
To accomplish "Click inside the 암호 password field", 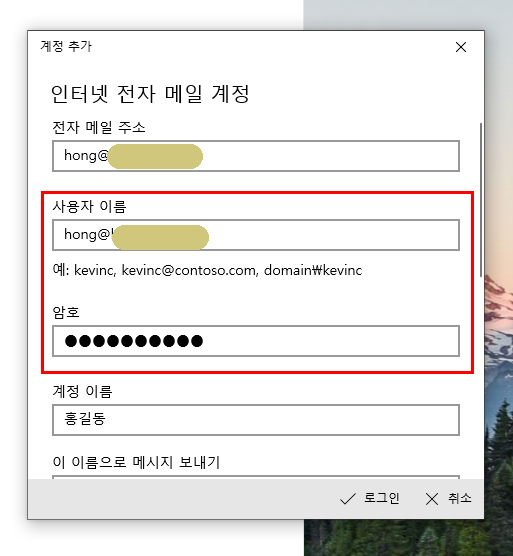I will coord(256,341).
